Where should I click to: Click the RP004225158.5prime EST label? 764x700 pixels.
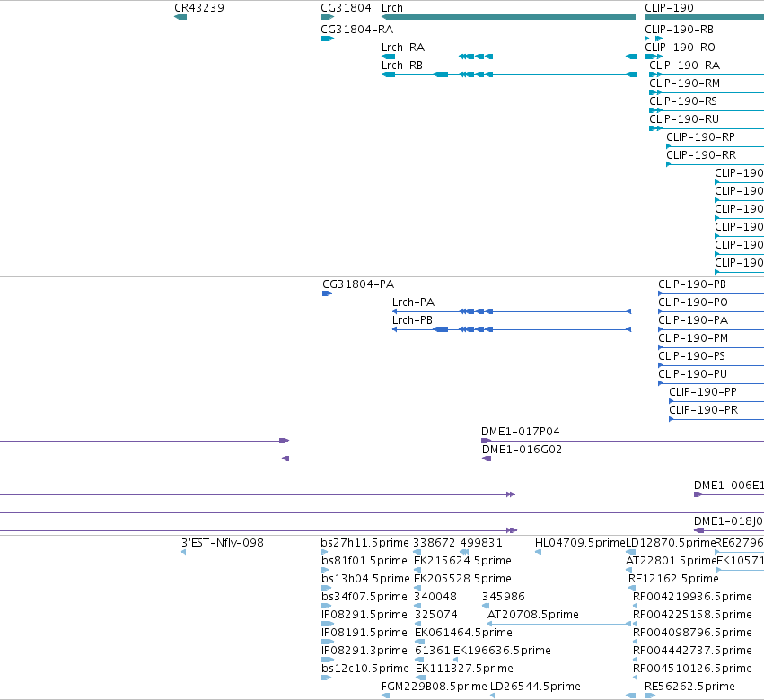692,615
